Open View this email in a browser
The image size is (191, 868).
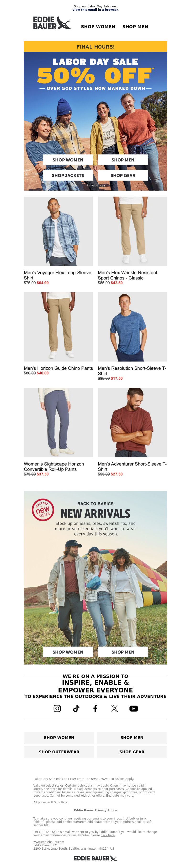click(x=95, y=10)
